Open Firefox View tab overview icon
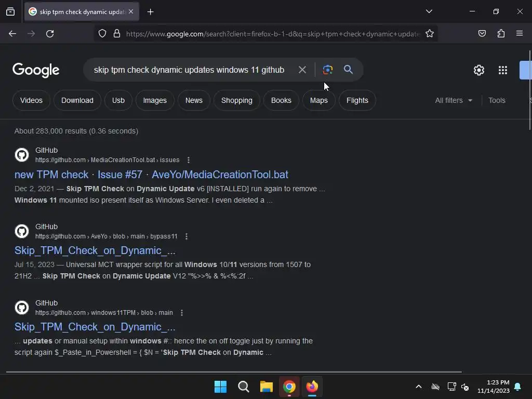532x399 pixels. 10,12
